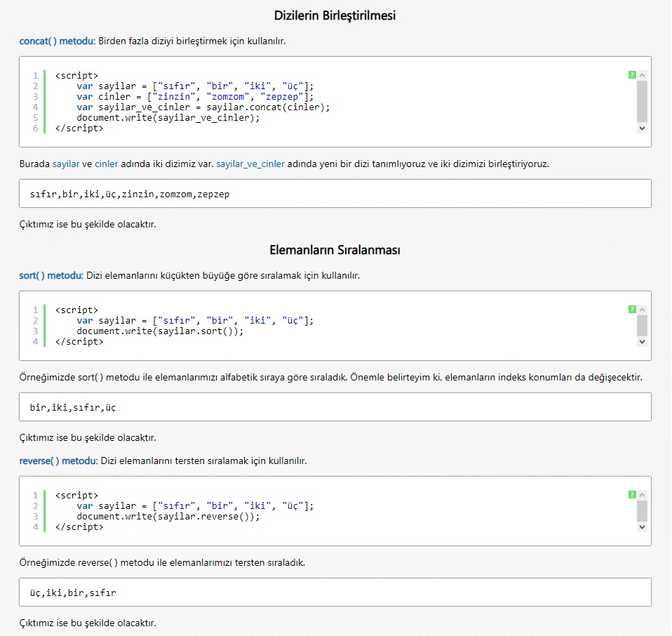Click line number 5 in concat code block
Screen dimensions: 672x636
(36, 118)
